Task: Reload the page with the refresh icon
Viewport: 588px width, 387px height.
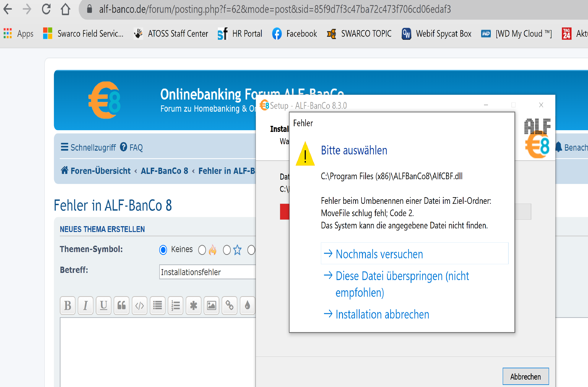Action: 46,9
